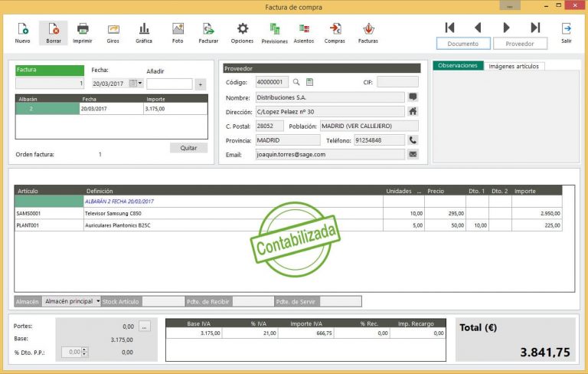Select the Observaciones tab
The image size is (588, 374).
point(459,66)
